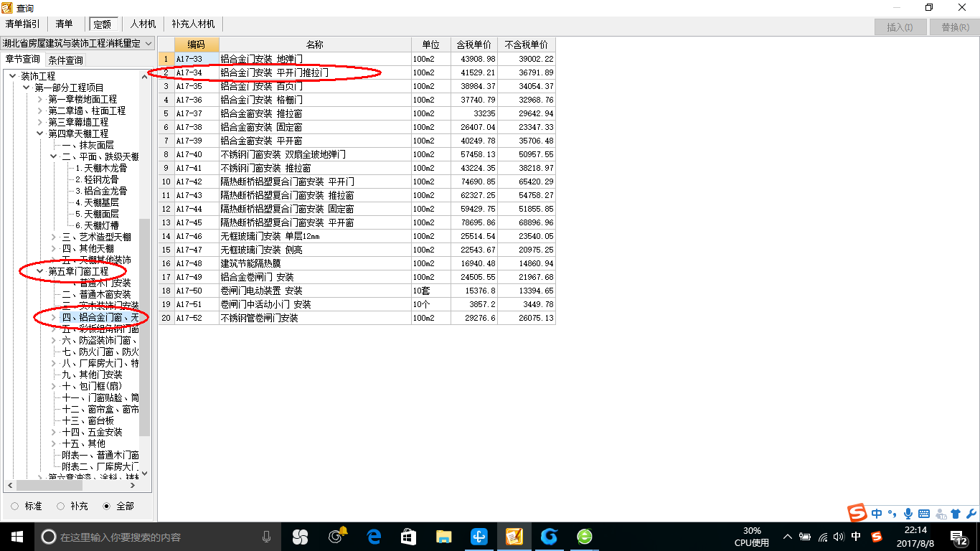Click the 插入(I) button
This screenshot has width=980, height=551.
[900, 27]
